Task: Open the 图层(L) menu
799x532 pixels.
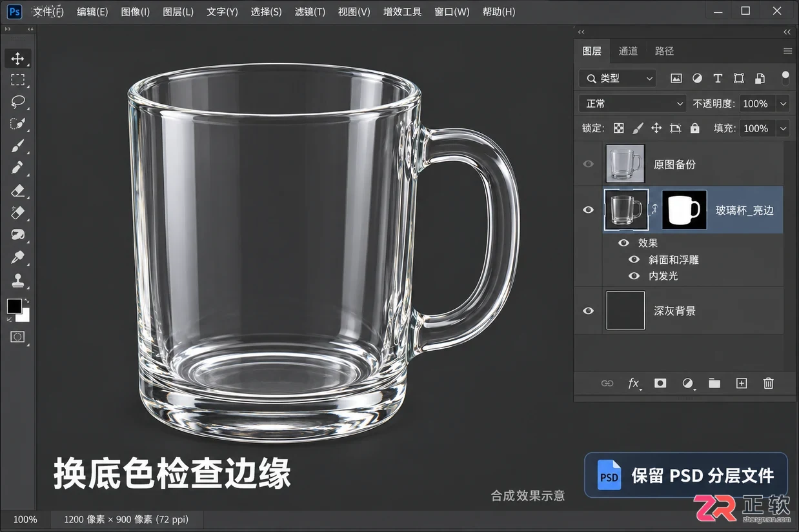Action: (x=178, y=12)
